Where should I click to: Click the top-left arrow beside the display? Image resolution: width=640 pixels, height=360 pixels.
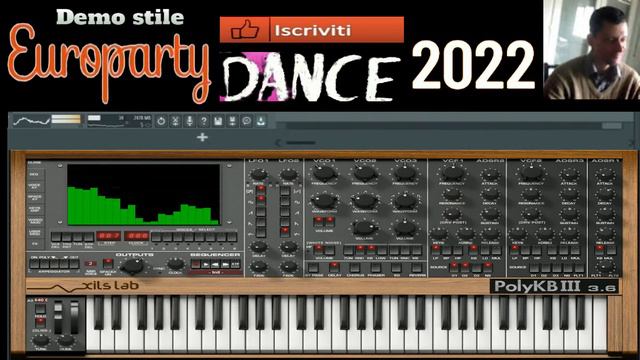tap(60, 166)
